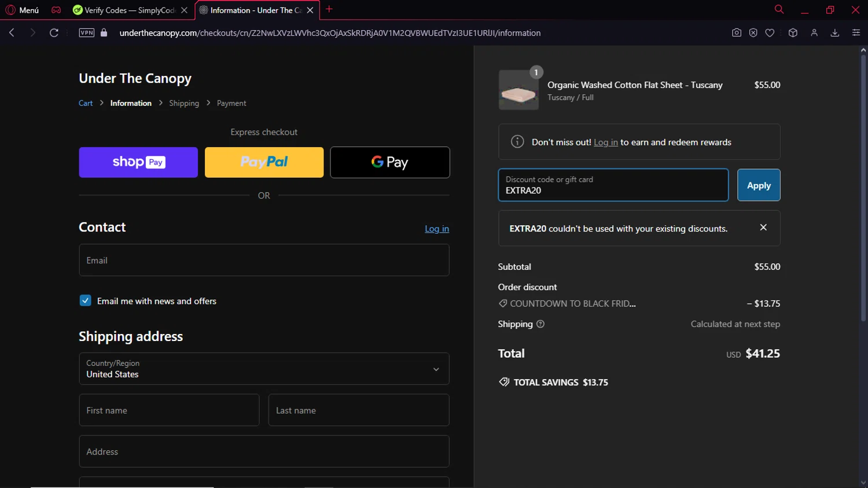Open the Opera Menú button

[x=22, y=10]
